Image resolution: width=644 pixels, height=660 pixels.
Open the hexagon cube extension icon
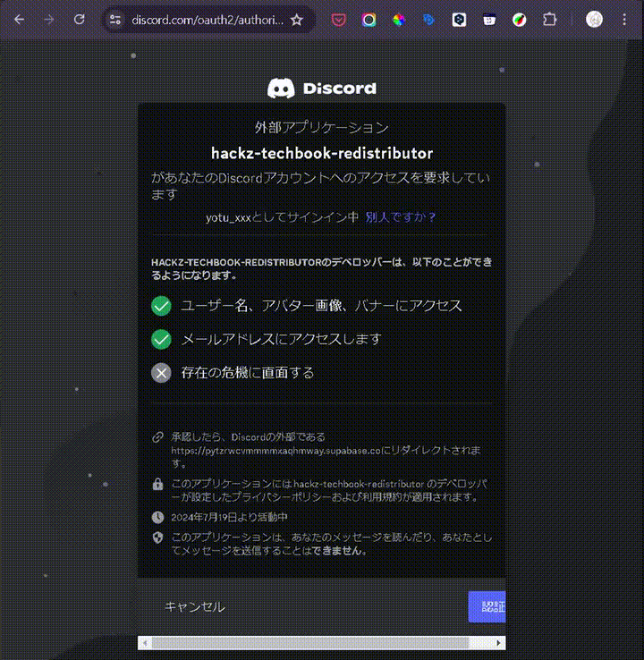click(459, 20)
